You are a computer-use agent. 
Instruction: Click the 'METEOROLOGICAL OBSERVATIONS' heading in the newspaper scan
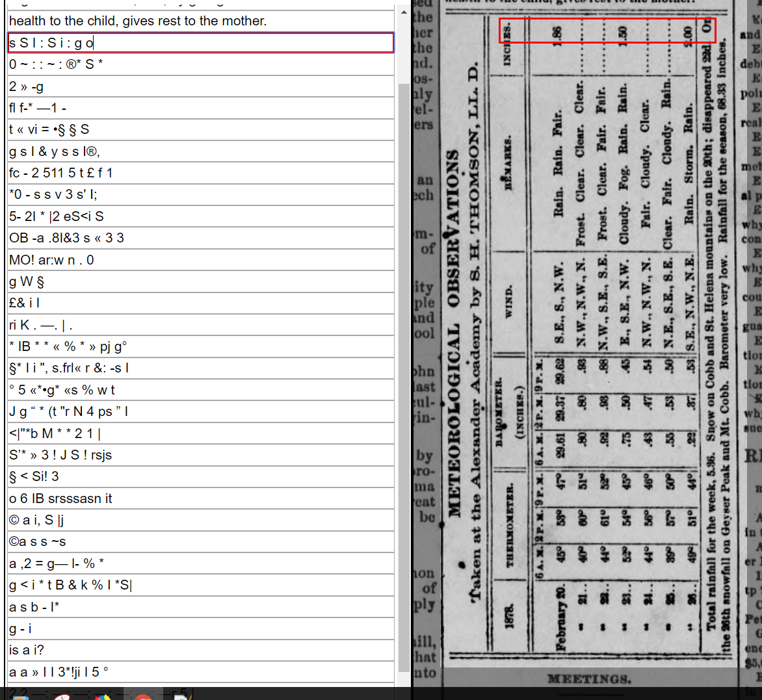point(453,333)
